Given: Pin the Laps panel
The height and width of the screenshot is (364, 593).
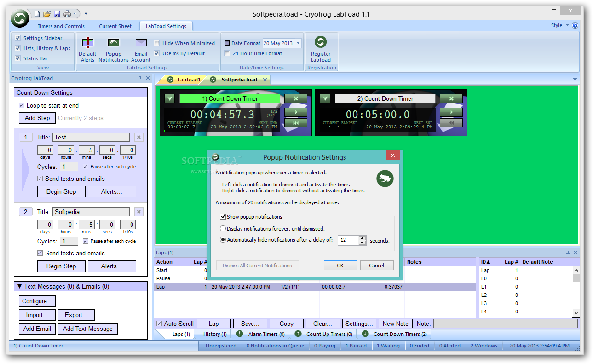Looking at the screenshot, I should (x=568, y=253).
